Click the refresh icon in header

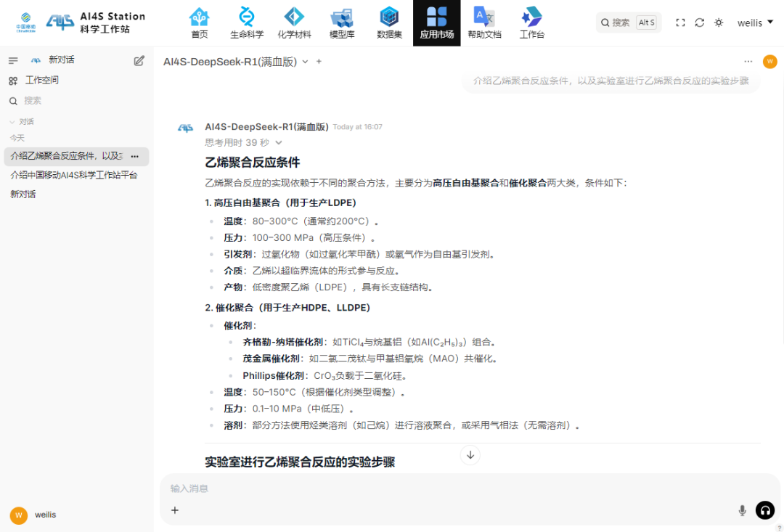tap(700, 22)
